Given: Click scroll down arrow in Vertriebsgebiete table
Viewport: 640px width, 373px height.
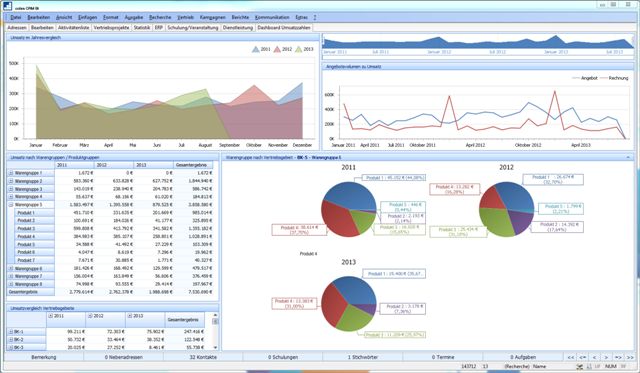Looking at the screenshot, I should click(x=215, y=348).
